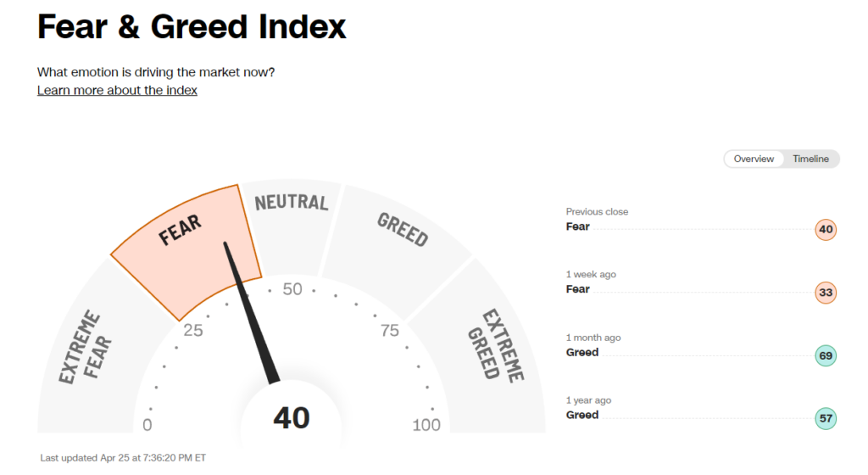Click the Previous close badge showing 40
The width and height of the screenshot is (868, 475).
826,230
